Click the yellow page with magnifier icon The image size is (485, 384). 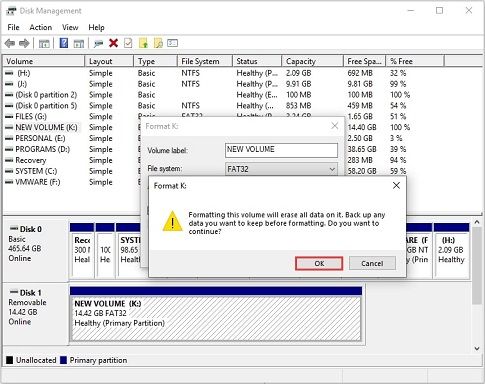coord(158,43)
